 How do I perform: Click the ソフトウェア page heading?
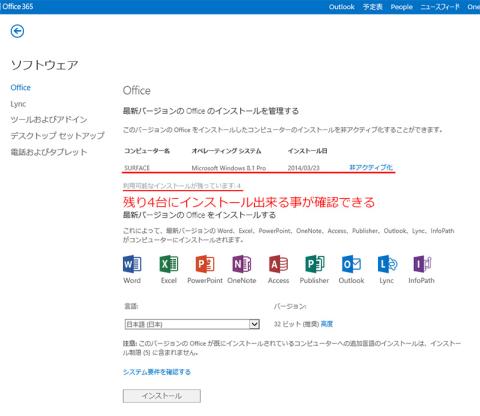(44, 65)
